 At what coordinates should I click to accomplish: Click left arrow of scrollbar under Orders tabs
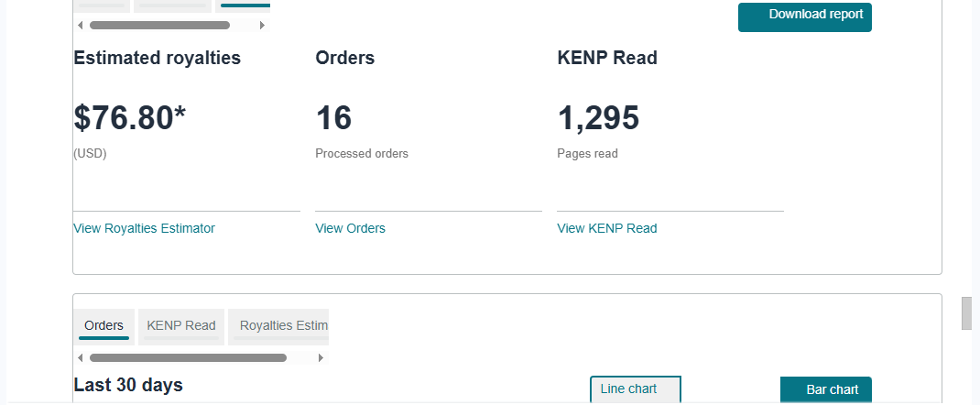click(80, 358)
